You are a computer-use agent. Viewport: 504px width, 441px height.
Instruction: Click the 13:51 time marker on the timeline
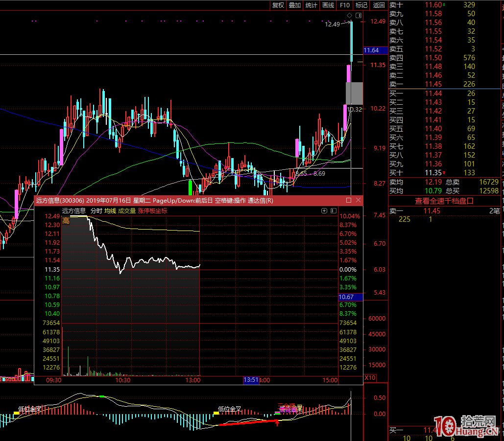[x=251, y=380]
